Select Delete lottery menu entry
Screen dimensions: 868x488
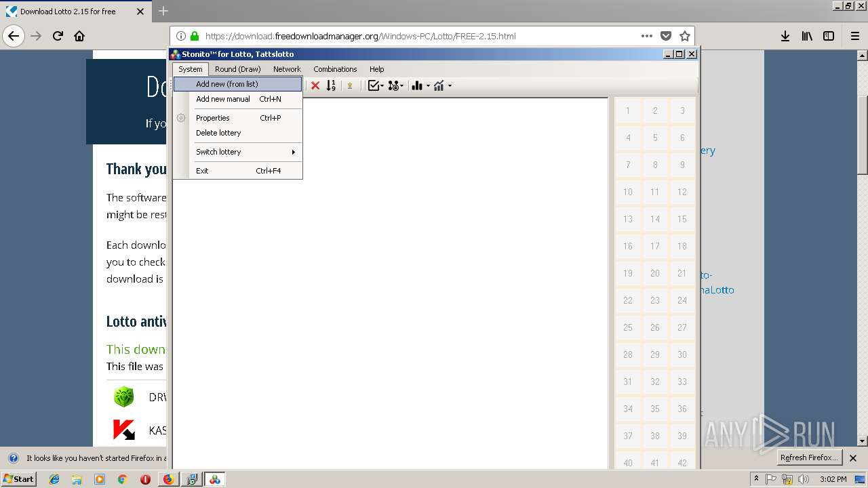(x=237, y=133)
